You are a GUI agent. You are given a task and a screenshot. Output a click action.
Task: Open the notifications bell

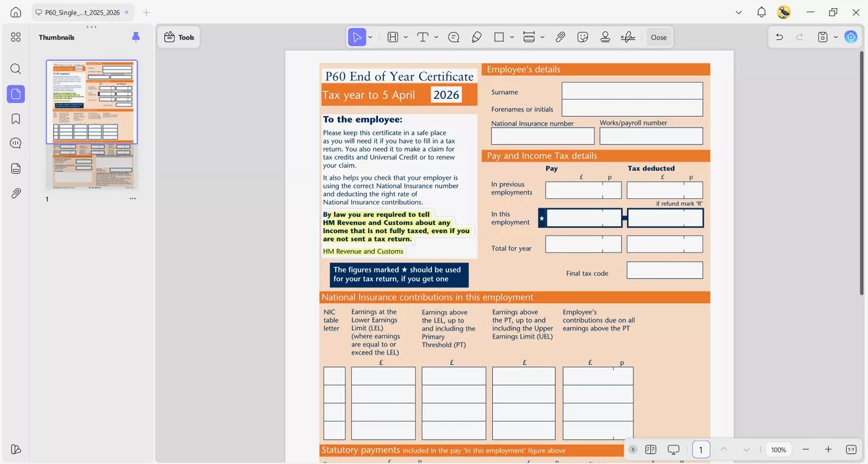[x=761, y=12]
